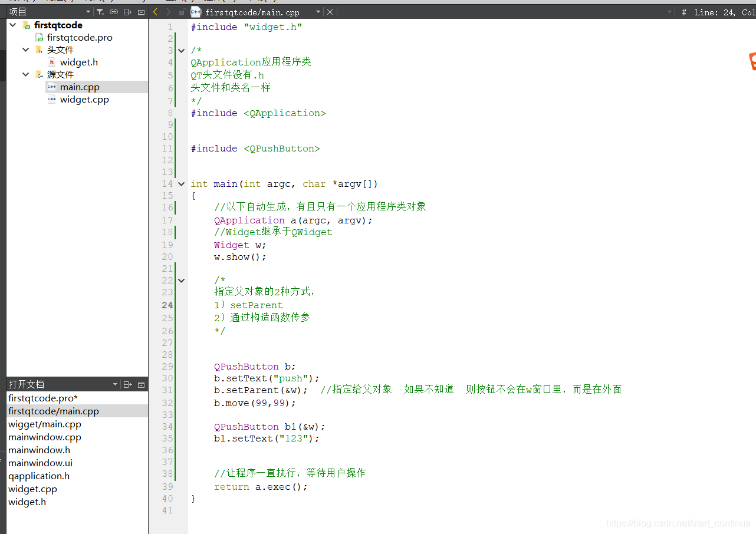Go back with the yellow left arrow
This screenshot has width=756, height=534.
tap(155, 12)
